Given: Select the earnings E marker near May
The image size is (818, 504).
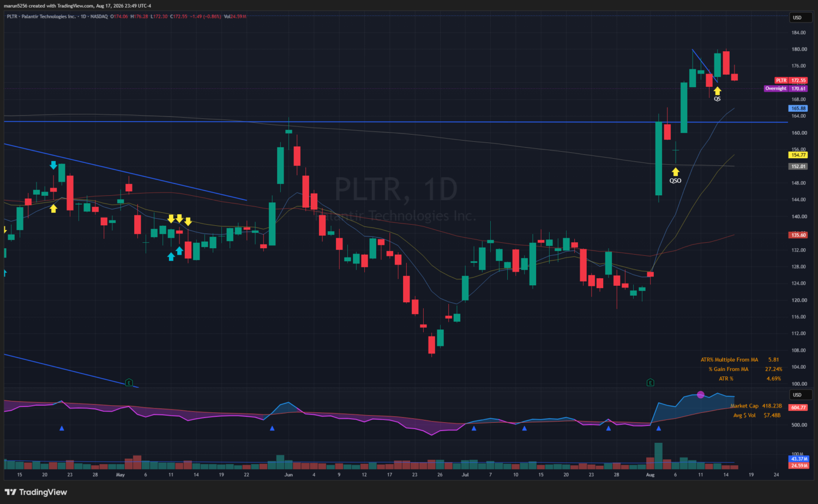Looking at the screenshot, I should (x=129, y=382).
